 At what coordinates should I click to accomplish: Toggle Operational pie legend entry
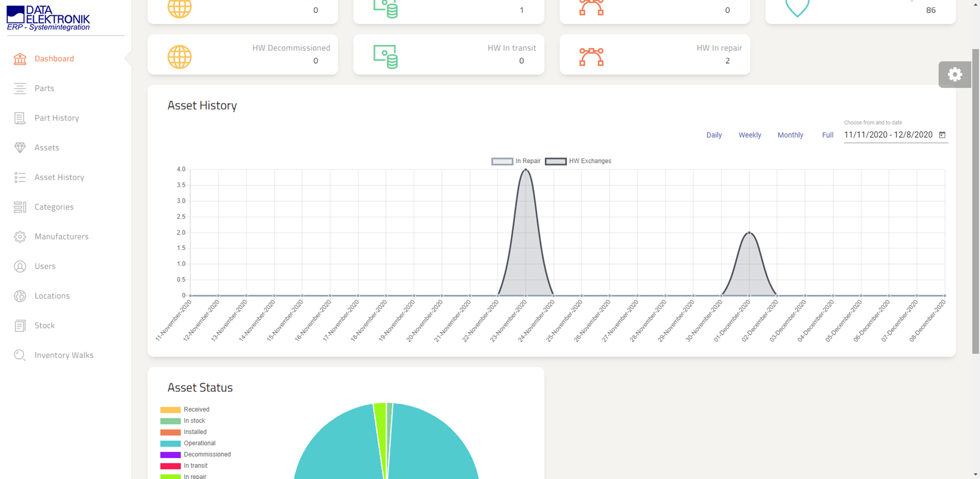point(188,443)
